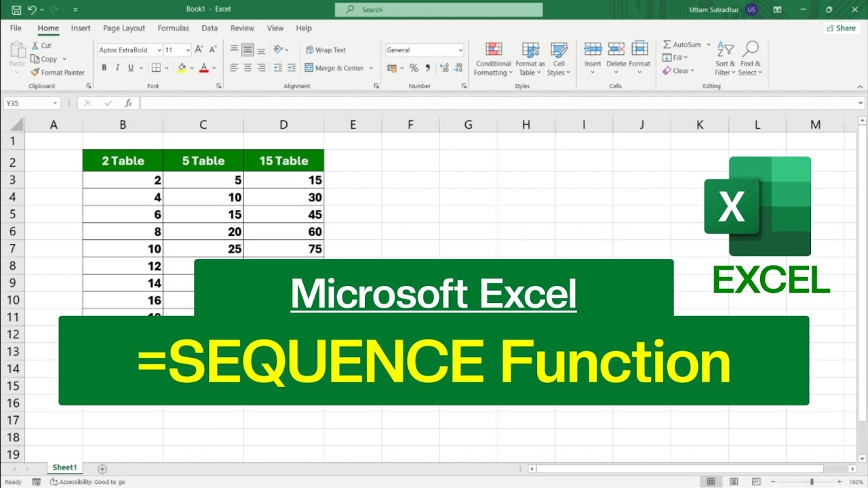Image resolution: width=868 pixels, height=488 pixels.
Task: Toggle Top Align in Alignment group
Action: (x=234, y=49)
